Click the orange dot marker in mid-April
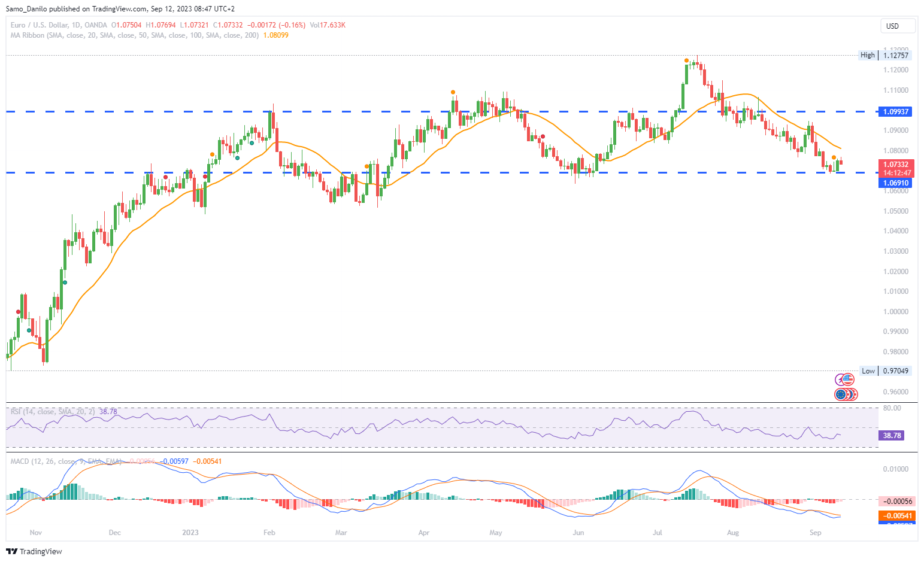Image resolution: width=924 pixels, height=562 pixels. pos(453,92)
